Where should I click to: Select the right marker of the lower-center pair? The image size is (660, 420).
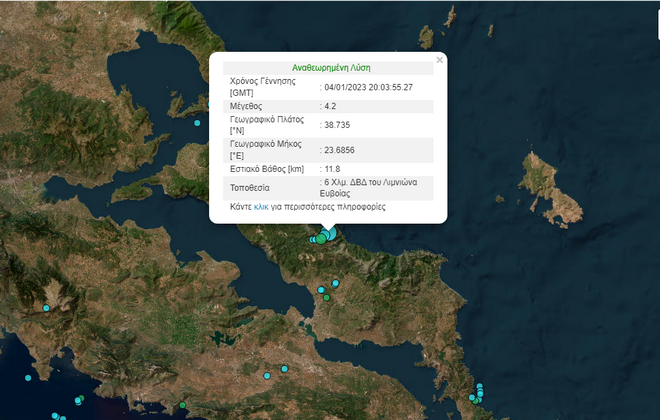coord(284,369)
